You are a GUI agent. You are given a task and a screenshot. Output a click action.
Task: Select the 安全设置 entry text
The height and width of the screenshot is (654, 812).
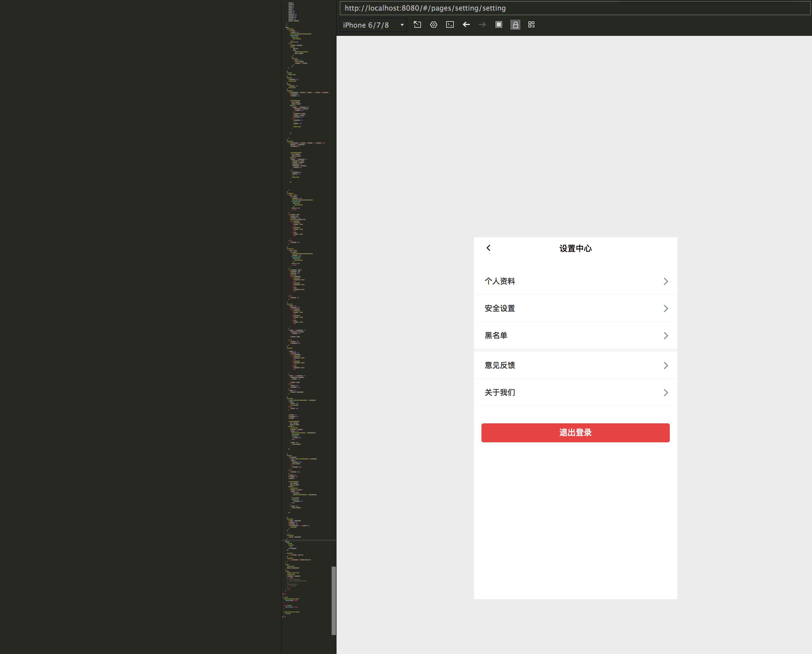point(500,309)
